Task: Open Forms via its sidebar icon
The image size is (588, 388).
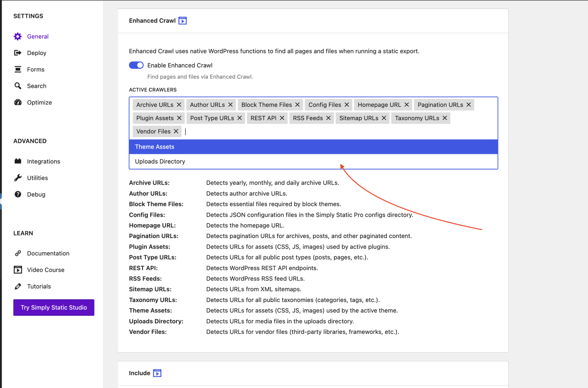Action: point(17,69)
